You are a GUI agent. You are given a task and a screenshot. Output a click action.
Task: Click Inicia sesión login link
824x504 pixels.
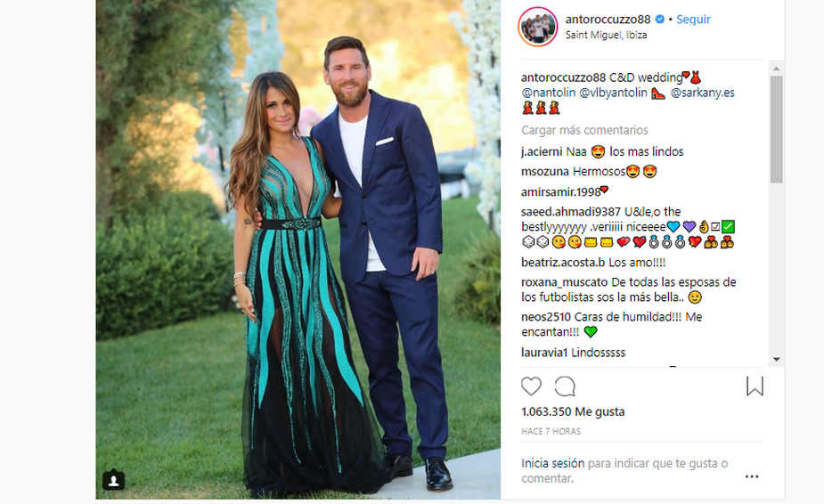[552, 463]
